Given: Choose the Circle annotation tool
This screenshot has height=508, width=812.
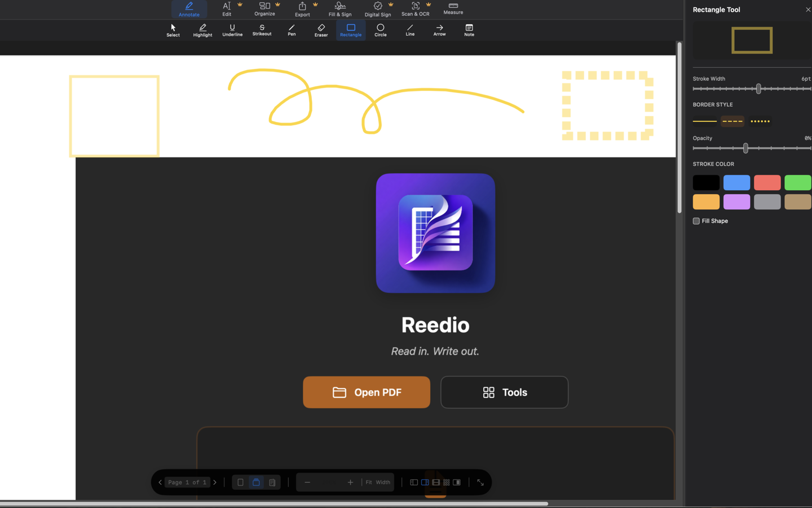Looking at the screenshot, I should pos(380,30).
